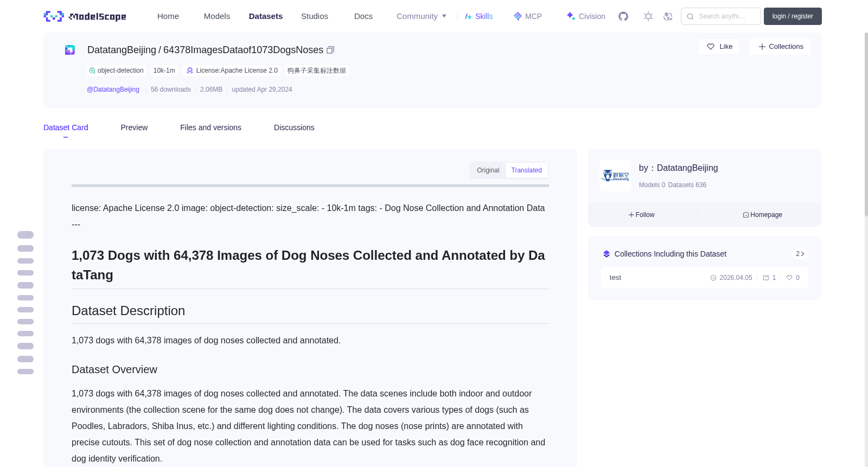Screen dimensions: 868x467
Task: Click the 狗鼻子采集标注数据 tag
Action: coord(317,71)
